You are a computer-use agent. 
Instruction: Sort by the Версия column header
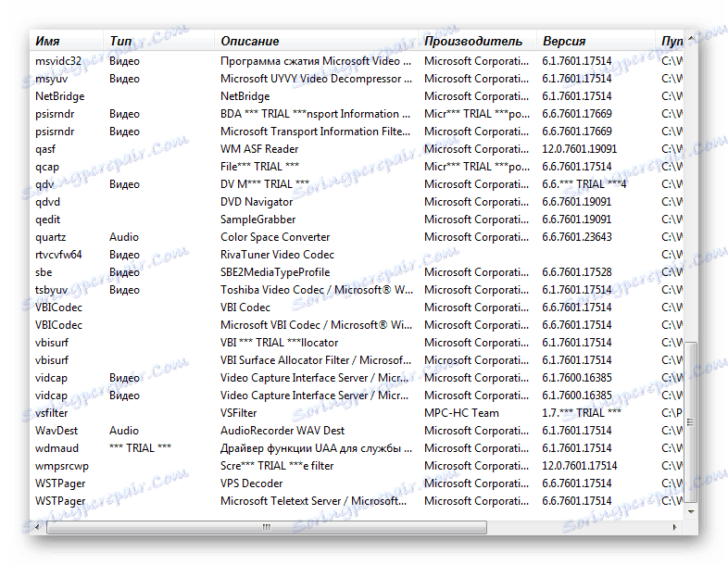click(x=596, y=41)
